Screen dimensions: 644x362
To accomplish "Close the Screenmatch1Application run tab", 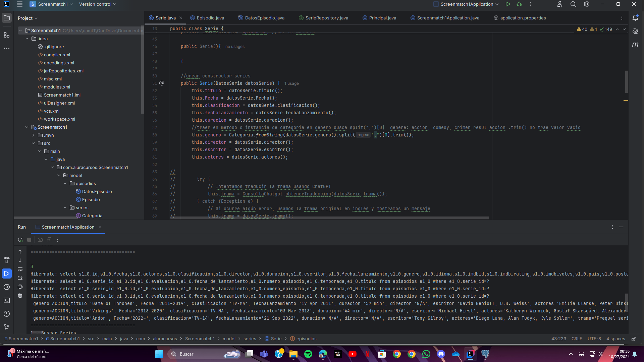I will tap(100, 227).
